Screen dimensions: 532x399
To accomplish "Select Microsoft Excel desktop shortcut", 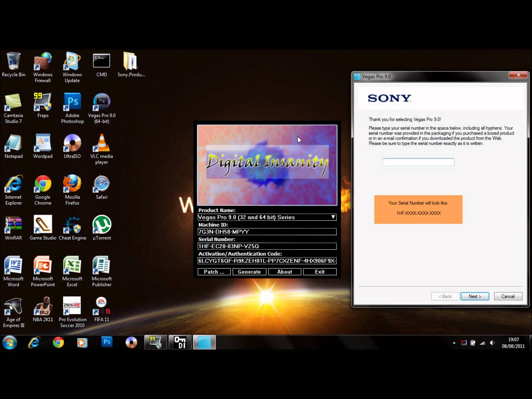I will point(72,272).
